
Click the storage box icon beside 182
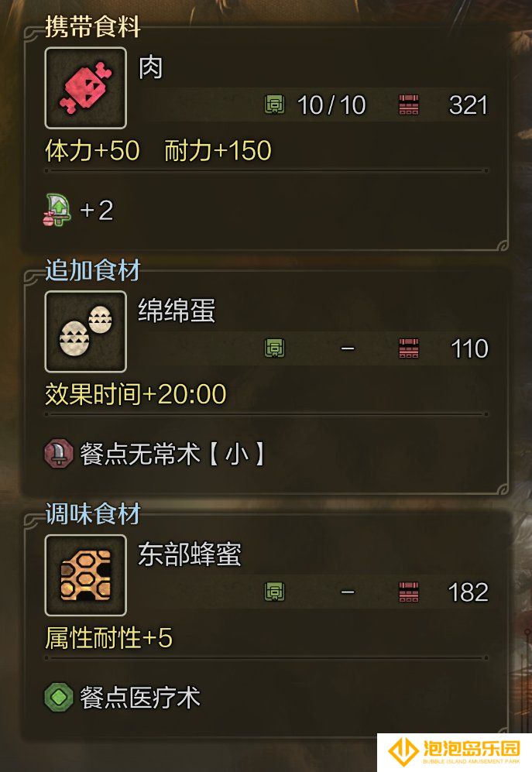(x=409, y=592)
